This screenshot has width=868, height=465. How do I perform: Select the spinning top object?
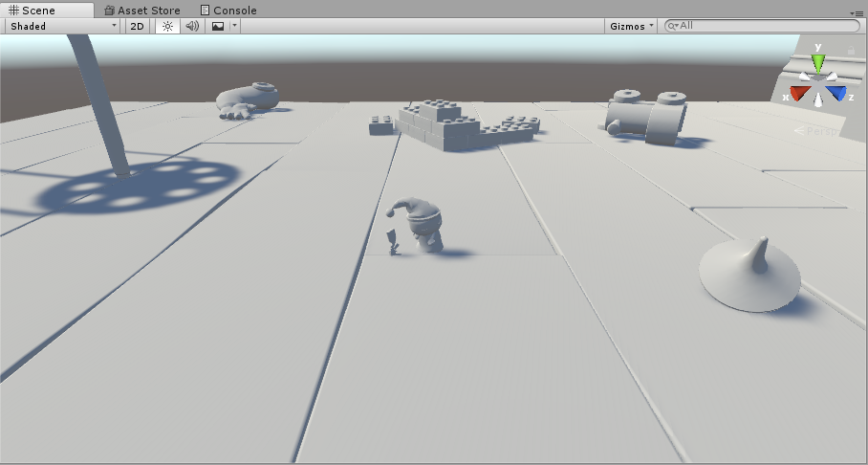coord(750,276)
